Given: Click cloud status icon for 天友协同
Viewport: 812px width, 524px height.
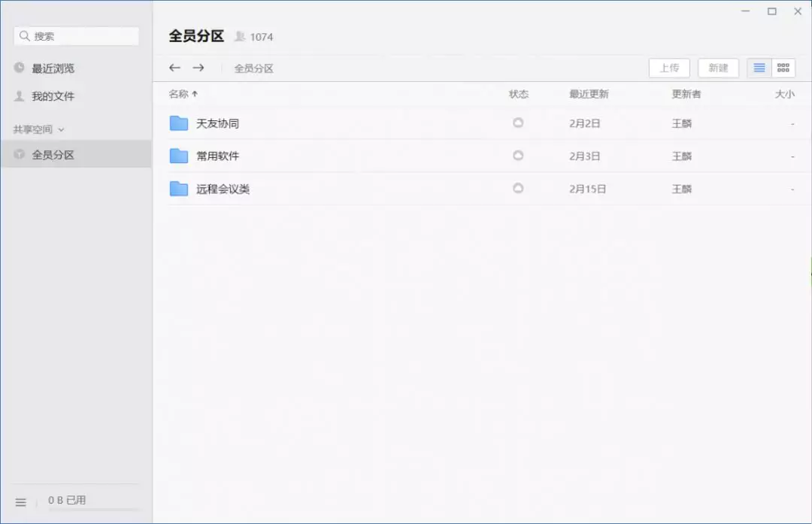Looking at the screenshot, I should pyautogui.click(x=518, y=123).
